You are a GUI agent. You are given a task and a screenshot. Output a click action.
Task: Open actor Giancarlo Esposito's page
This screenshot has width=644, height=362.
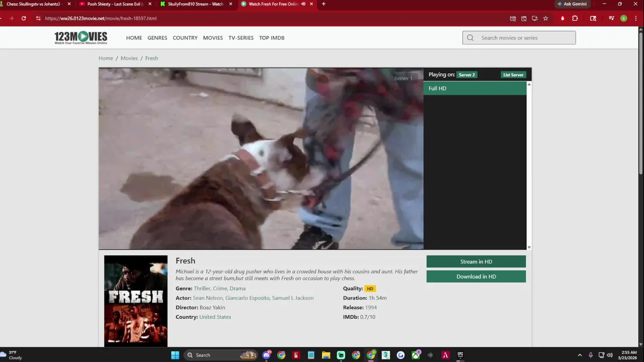coord(247,298)
